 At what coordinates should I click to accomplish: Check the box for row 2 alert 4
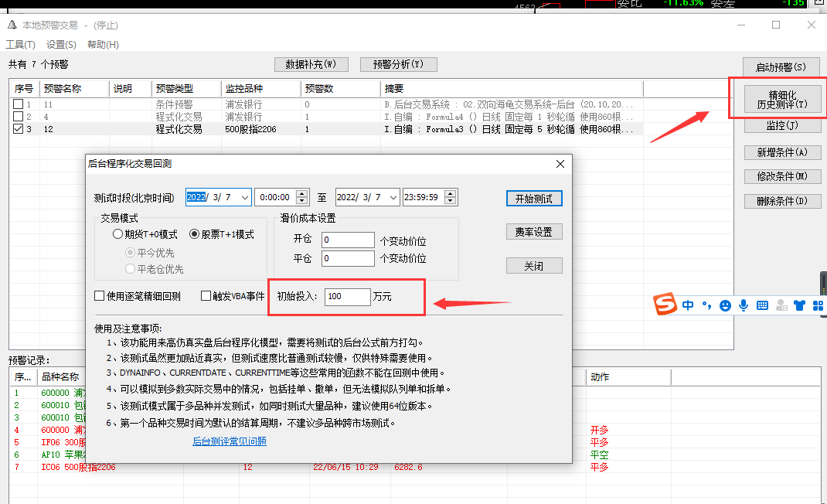(18, 116)
